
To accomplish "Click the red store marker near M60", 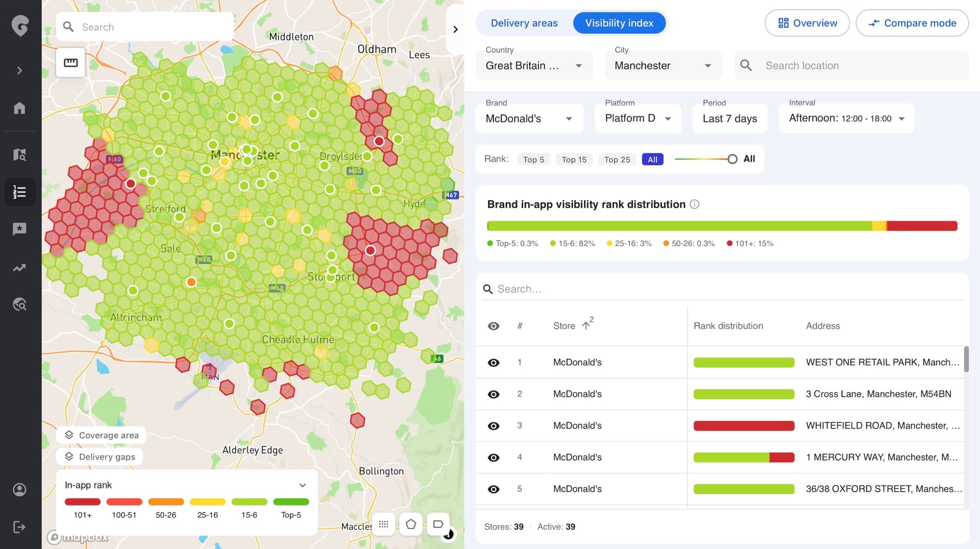I will 130,183.
